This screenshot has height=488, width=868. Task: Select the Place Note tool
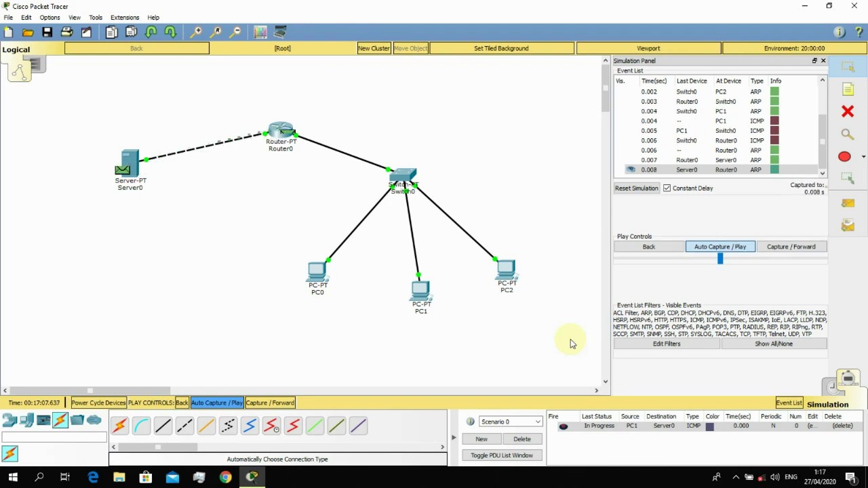point(848,89)
